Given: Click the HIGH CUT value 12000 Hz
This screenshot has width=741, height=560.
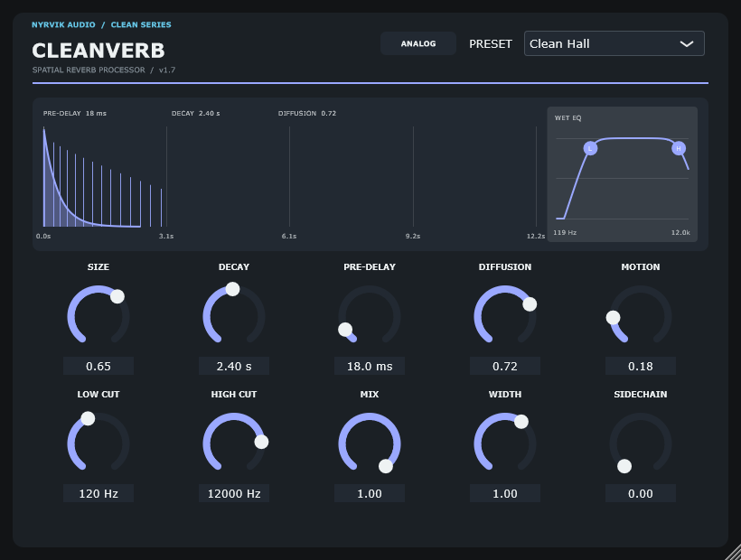Looking at the screenshot, I should tap(234, 493).
